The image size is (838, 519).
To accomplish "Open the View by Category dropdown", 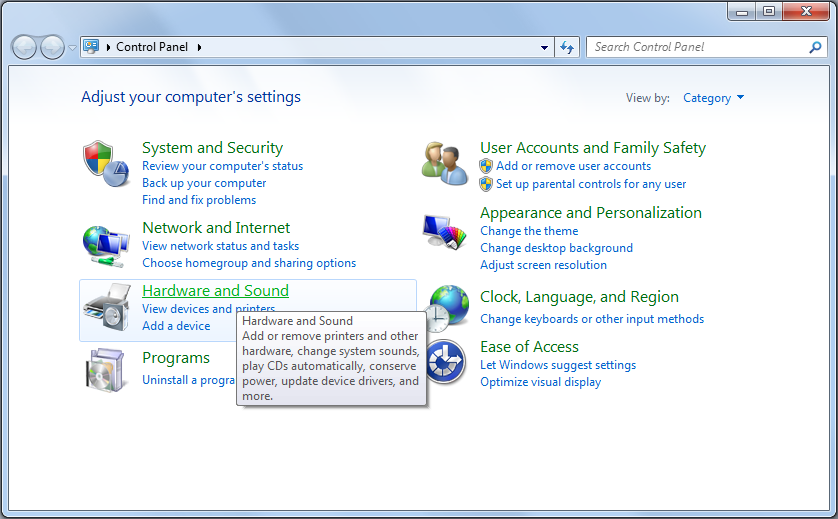I will pyautogui.click(x=713, y=98).
